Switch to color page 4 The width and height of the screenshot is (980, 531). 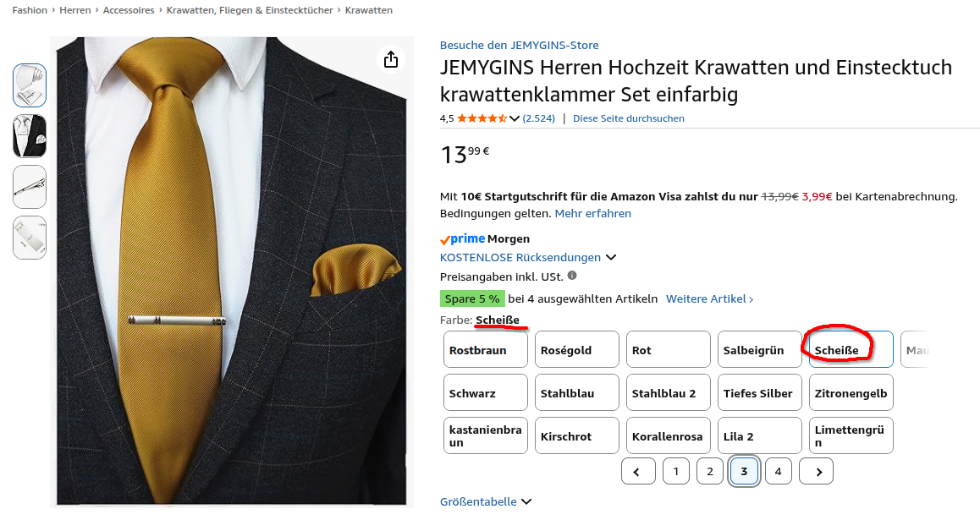[x=778, y=471]
